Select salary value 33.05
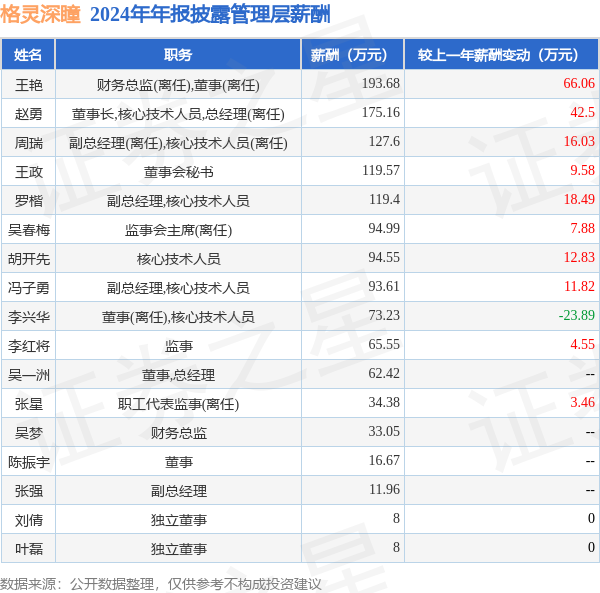This screenshot has height=593, width=600. pos(384,432)
